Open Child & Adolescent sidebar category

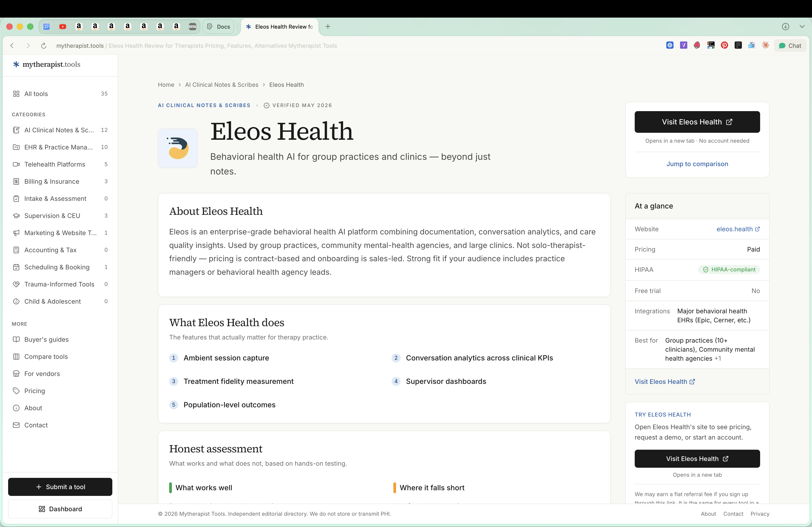click(x=60, y=301)
